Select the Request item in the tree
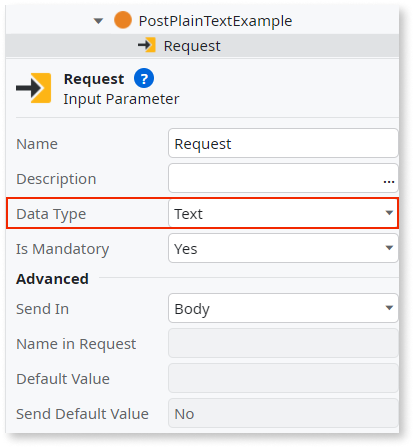Viewport: 414px width, 448px height. [x=192, y=46]
